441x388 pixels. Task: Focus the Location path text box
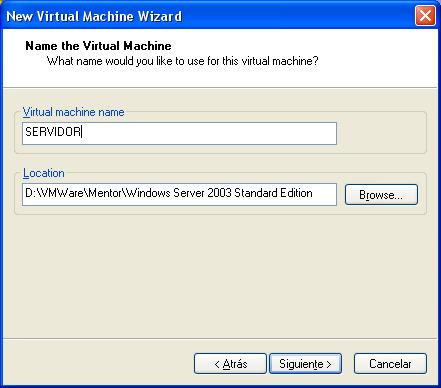179,194
